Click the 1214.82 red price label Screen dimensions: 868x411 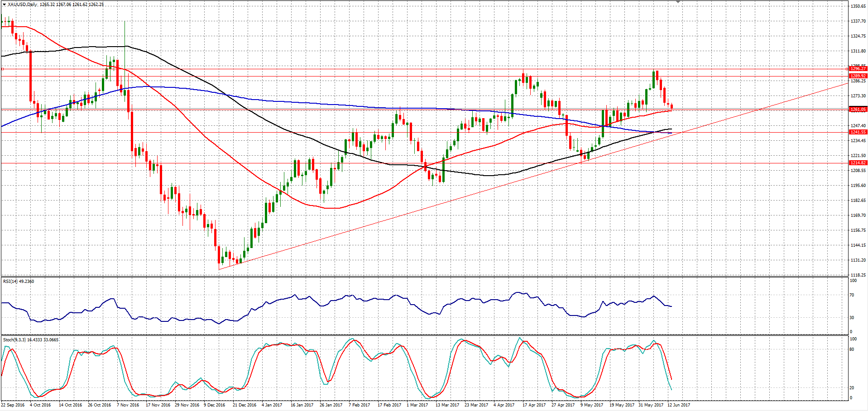click(858, 163)
